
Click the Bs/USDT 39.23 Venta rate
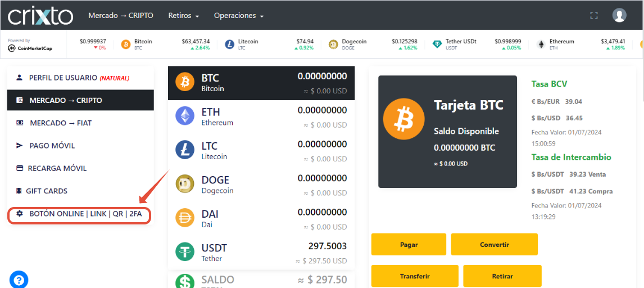569,174
